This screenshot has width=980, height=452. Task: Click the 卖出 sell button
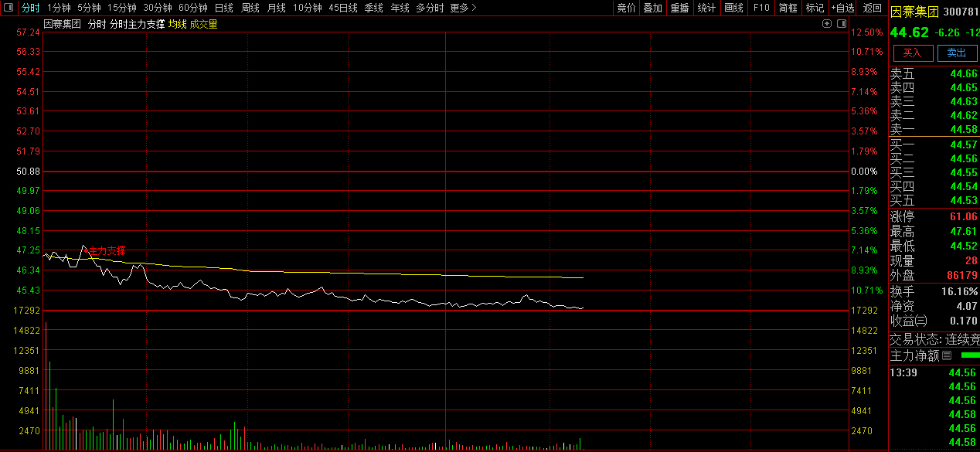pyautogui.click(x=957, y=53)
